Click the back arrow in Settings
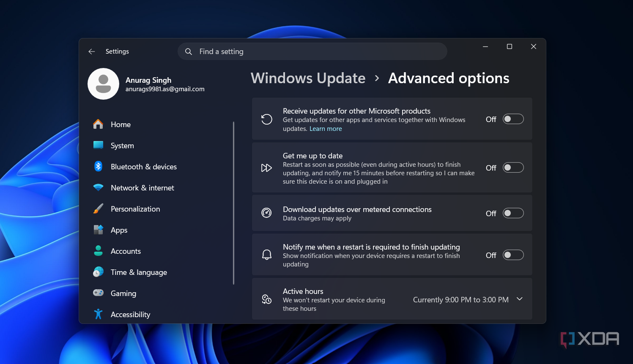Viewport: 633px width, 364px height. (x=91, y=52)
